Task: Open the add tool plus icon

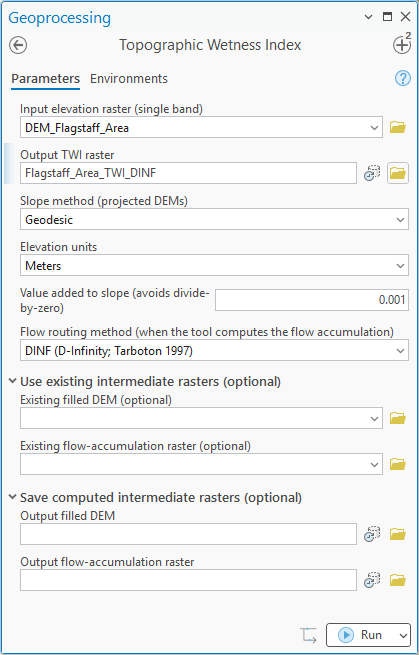Action: coord(402,45)
